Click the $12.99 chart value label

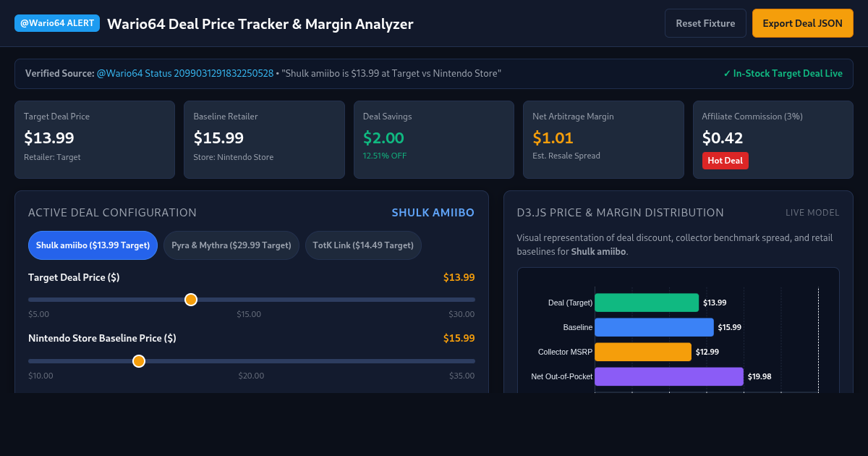pyautogui.click(x=707, y=352)
